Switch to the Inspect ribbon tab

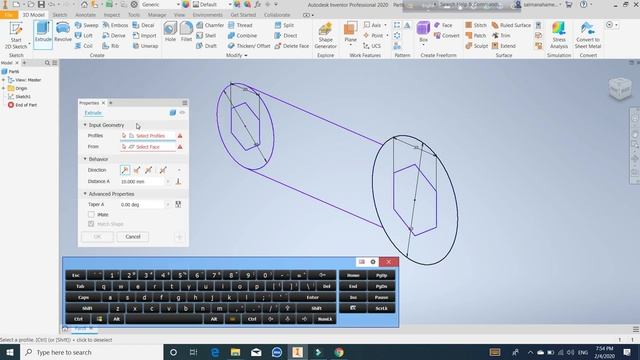[111, 15]
